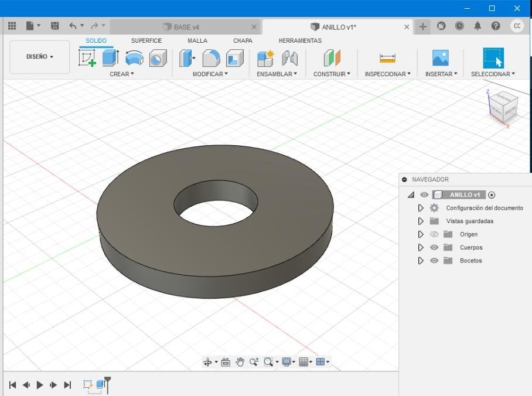The height and width of the screenshot is (396, 532).
Task: Save the design with the disk icon
Action: [54, 26]
